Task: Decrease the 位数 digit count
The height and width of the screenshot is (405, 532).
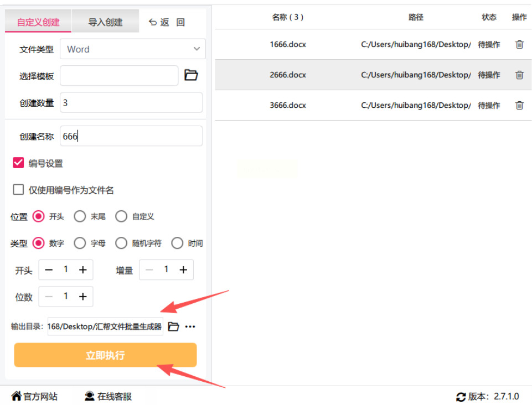Action: (49, 297)
